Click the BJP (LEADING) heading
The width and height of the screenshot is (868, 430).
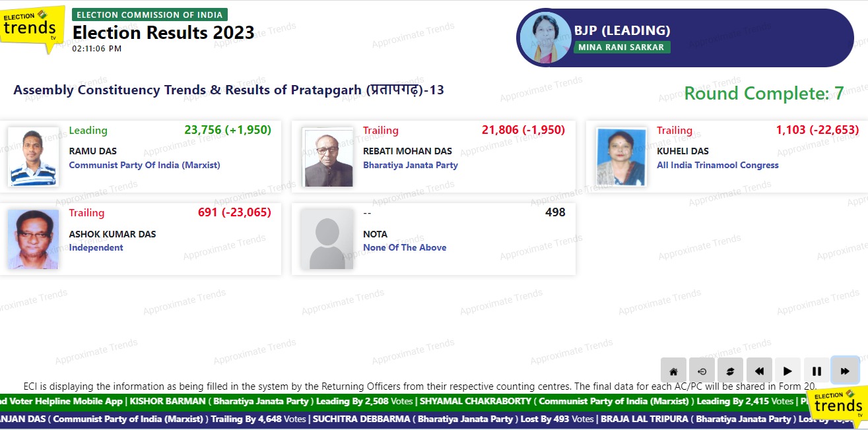[622, 30]
